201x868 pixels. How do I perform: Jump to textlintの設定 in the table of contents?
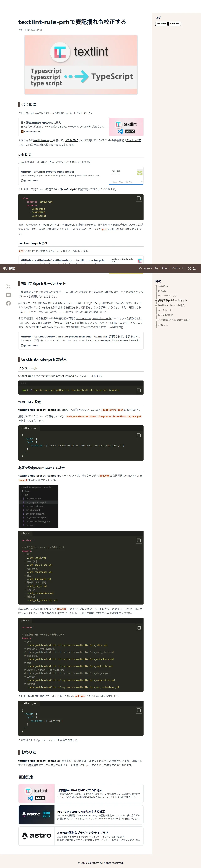165,315
